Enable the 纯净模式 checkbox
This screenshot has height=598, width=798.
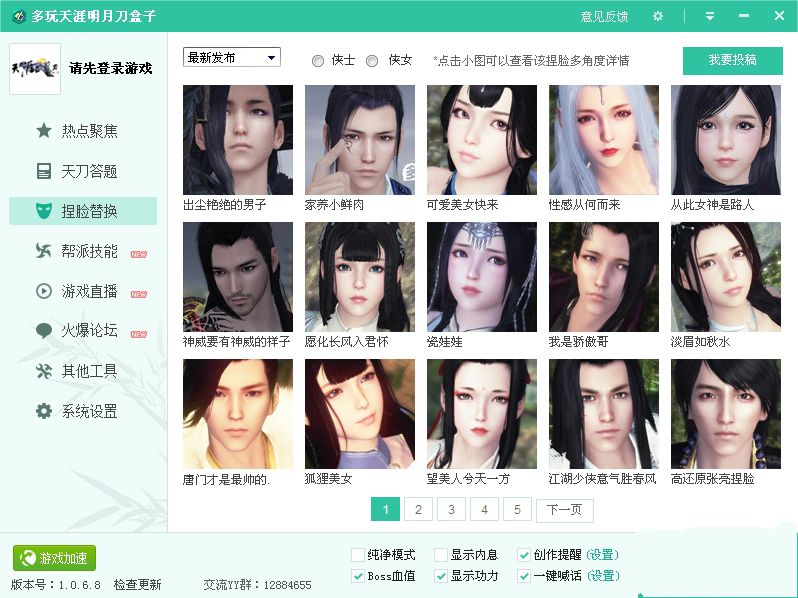pyautogui.click(x=358, y=554)
